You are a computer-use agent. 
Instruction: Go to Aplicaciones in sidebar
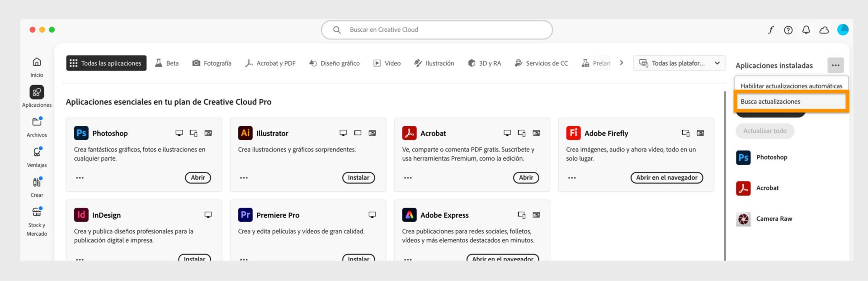(x=37, y=97)
